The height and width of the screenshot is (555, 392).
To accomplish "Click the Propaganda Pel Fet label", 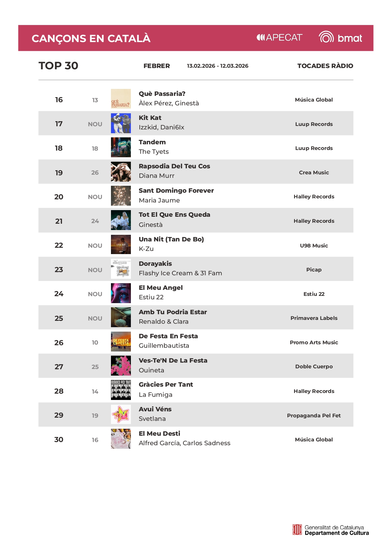I will 314,415.
